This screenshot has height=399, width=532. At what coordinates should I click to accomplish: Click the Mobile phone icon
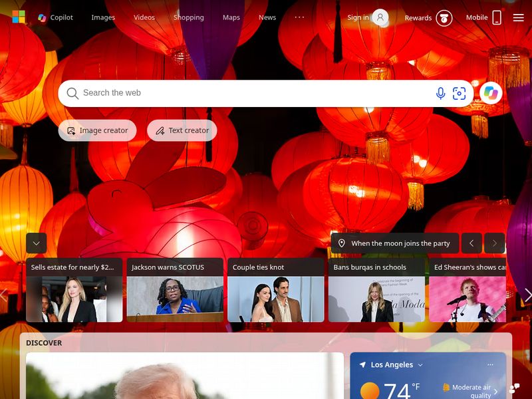click(x=497, y=18)
